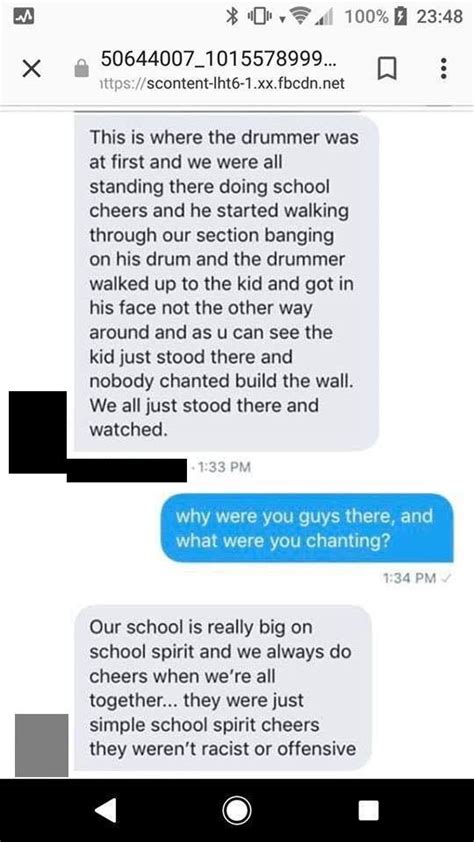Tap the blue 'why were you guys there' message
This screenshot has width=474, height=842.
pos(307,528)
